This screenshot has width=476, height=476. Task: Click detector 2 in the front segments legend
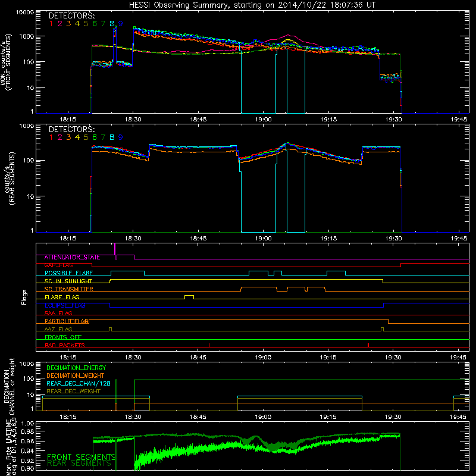60,24
